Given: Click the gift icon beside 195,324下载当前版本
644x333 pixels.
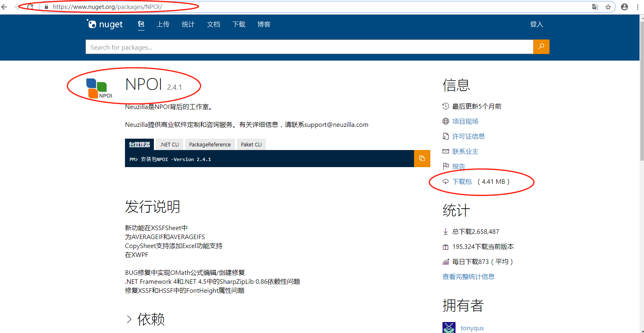Looking at the screenshot, I should 446,247.
